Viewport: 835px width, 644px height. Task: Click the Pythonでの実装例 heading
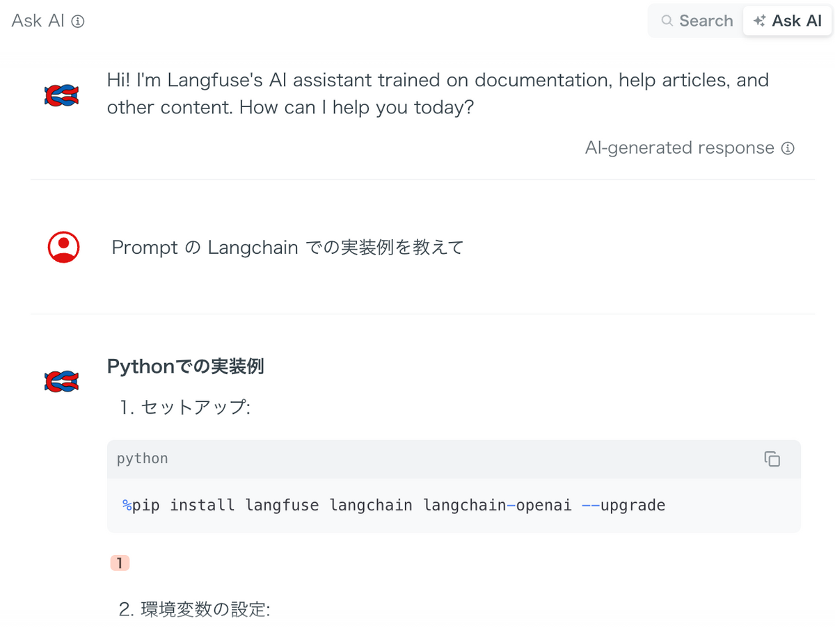(185, 367)
